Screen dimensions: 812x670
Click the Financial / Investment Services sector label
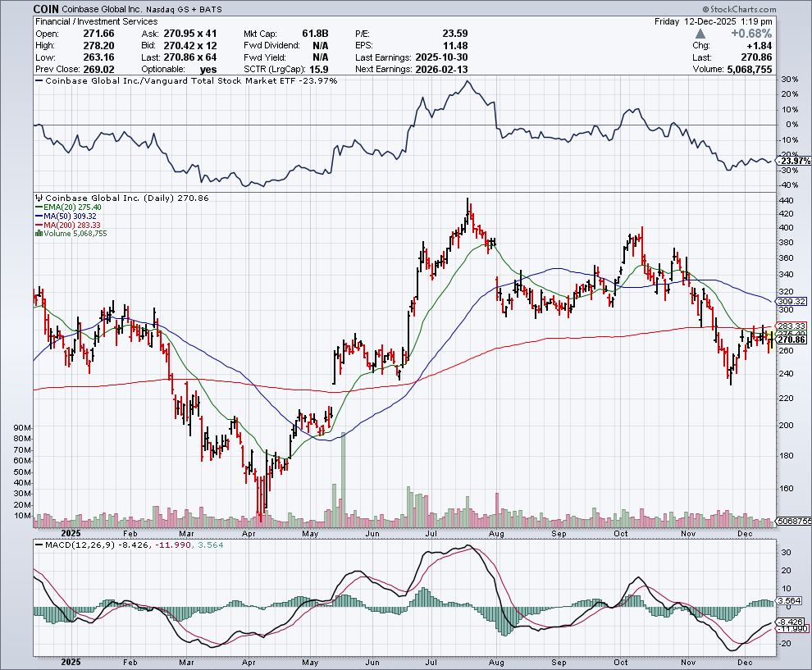(x=90, y=21)
